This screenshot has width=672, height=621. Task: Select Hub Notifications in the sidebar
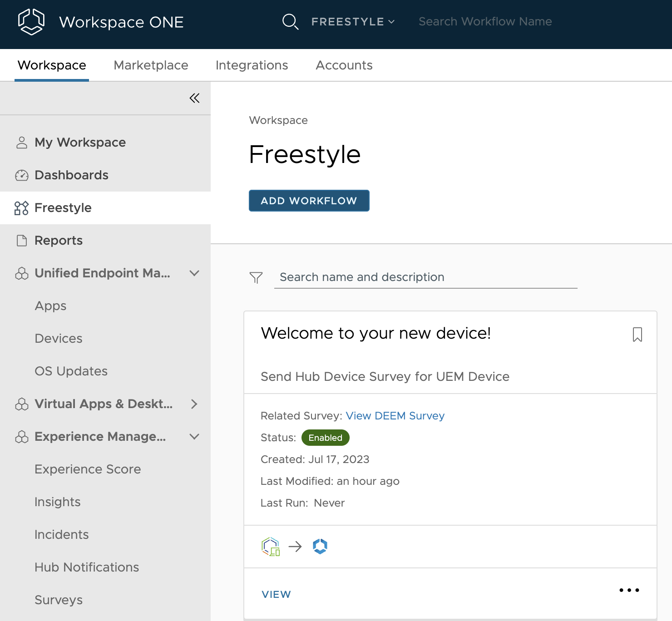click(x=87, y=567)
